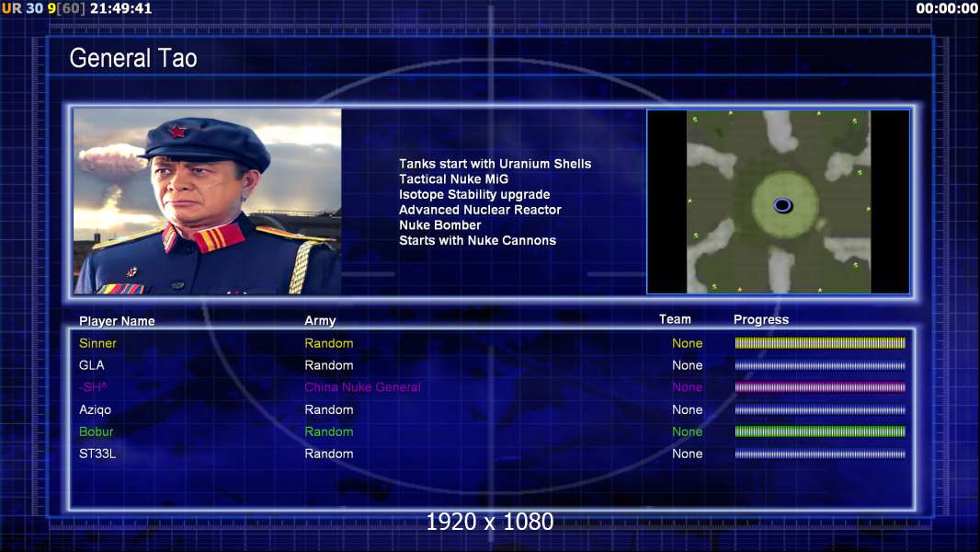
Task: Select 'Advanced Nuclear Reactor' text
Action: coord(480,210)
